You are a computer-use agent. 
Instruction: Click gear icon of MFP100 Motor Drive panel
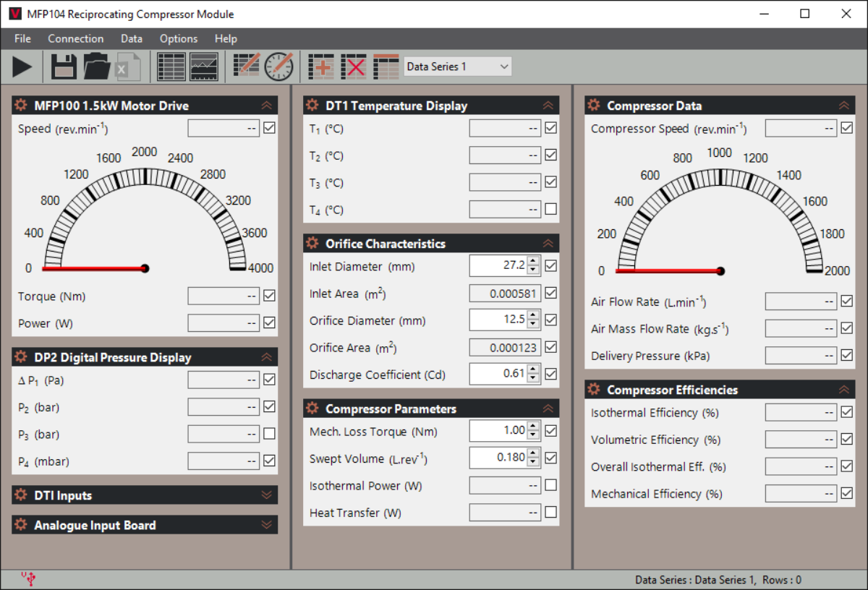click(x=21, y=105)
